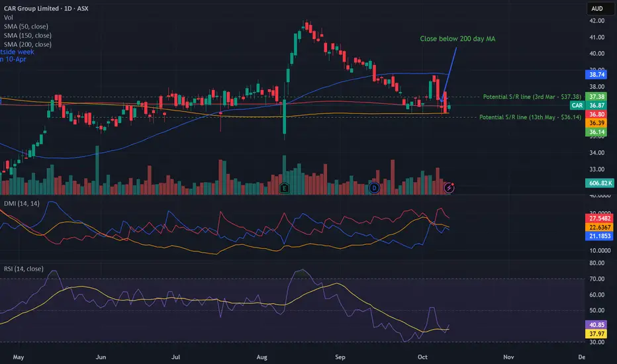Click the 27.5482 DMI value label
This screenshot has width=617, height=364.
coord(600,218)
